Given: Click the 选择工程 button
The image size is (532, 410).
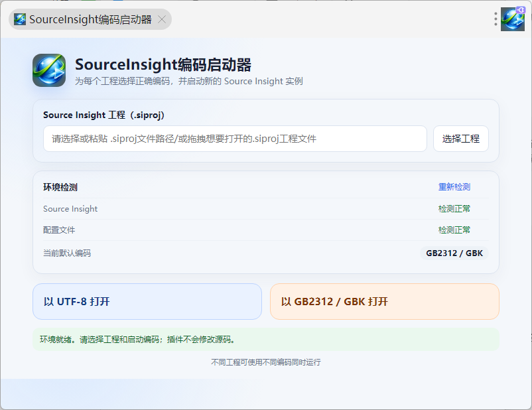Looking at the screenshot, I should pyautogui.click(x=461, y=139).
